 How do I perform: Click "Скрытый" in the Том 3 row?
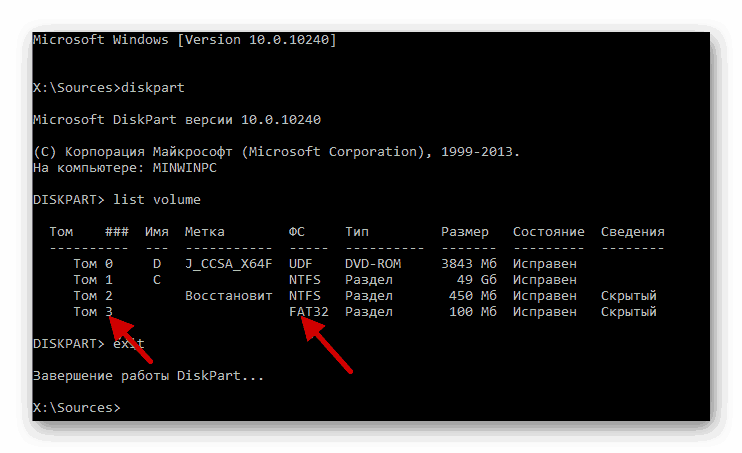click(x=629, y=312)
